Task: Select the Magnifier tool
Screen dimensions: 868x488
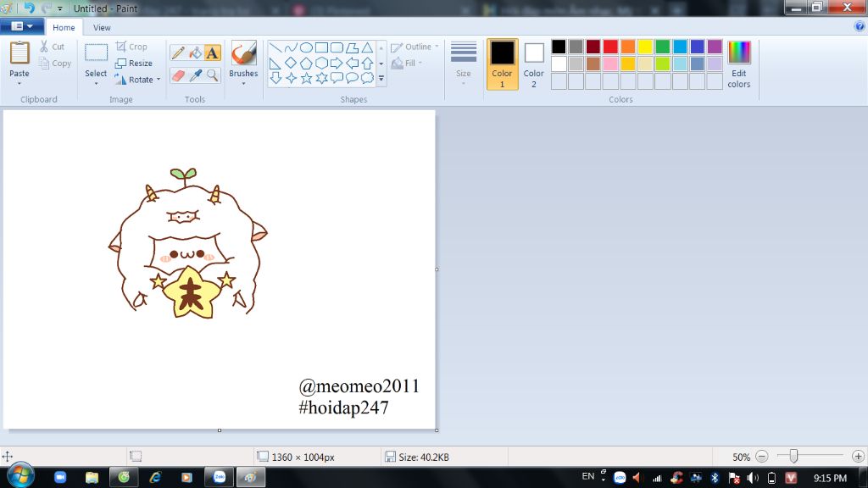Action: click(212, 75)
